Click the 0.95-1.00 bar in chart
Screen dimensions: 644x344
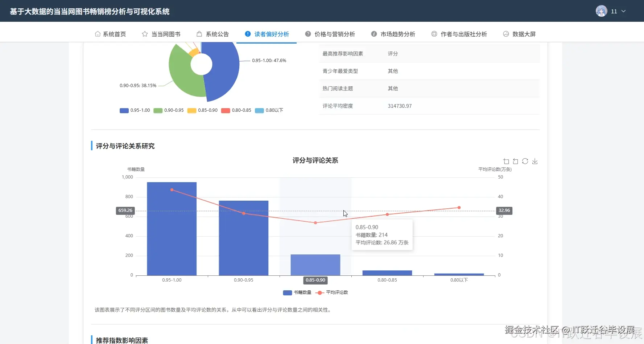[x=172, y=229]
